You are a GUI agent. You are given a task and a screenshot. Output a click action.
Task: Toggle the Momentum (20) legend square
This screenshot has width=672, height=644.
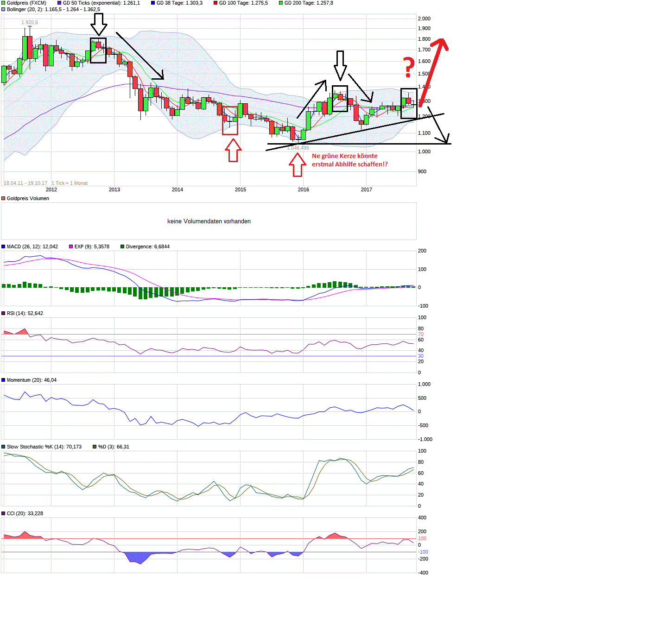(x=3, y=380)
